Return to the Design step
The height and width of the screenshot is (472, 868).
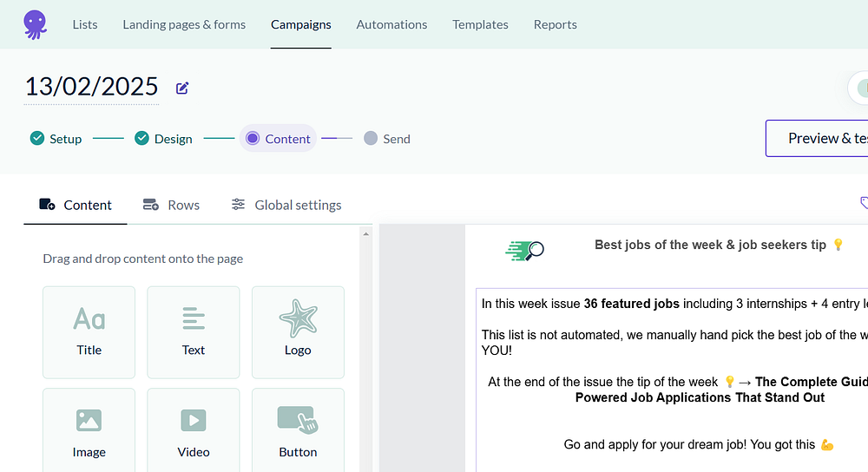tap(164, 139)
